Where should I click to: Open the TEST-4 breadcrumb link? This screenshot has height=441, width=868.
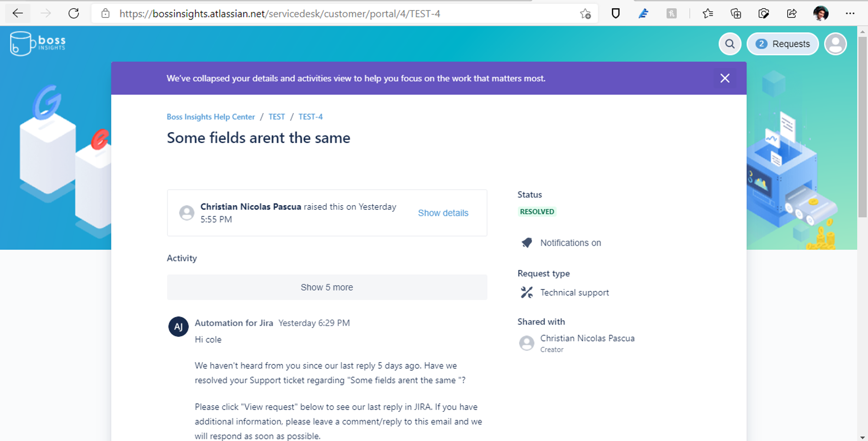(310, 117)
